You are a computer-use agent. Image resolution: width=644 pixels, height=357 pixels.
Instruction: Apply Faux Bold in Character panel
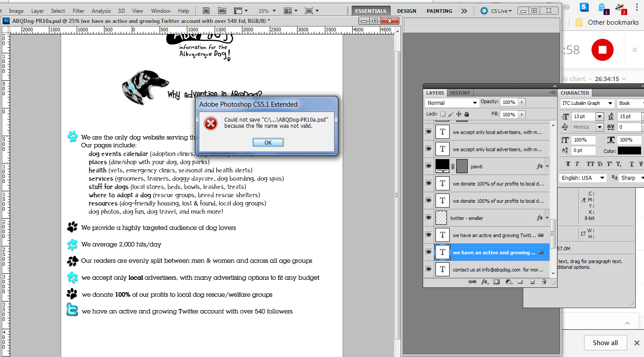[568, 164]
